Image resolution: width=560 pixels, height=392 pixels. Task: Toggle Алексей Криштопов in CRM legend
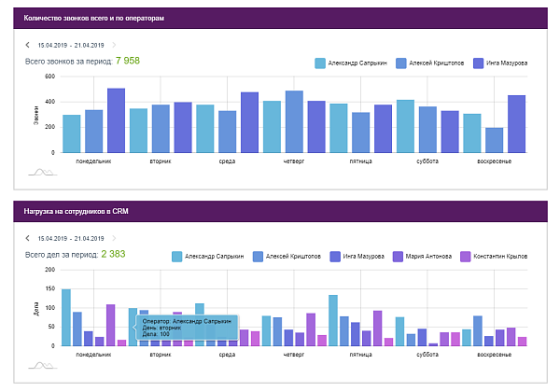pyautogui.click(x=287, y=257)
